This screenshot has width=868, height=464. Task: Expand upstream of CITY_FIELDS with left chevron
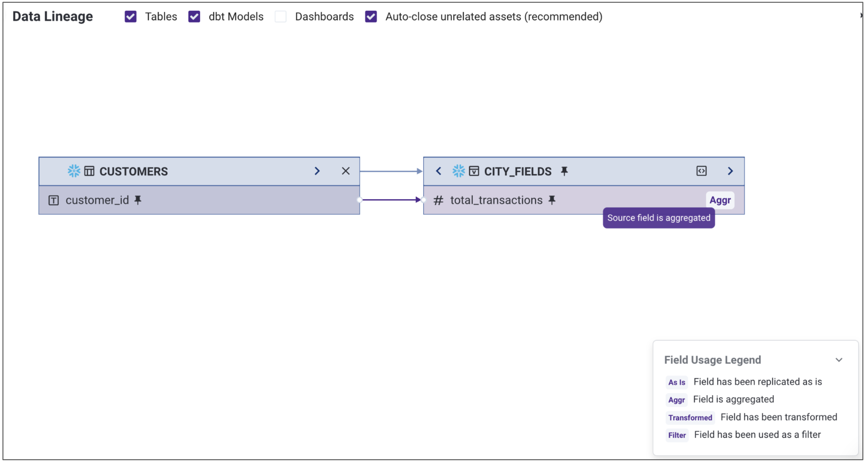(x=438, y=171)
